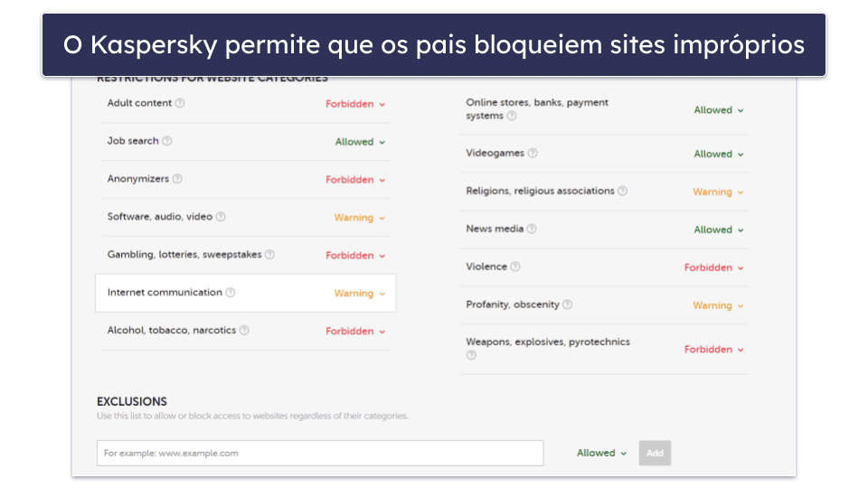Open Violence Forbidden dropdown
This screenshot has height=488, width=868.
pos(713,267)
